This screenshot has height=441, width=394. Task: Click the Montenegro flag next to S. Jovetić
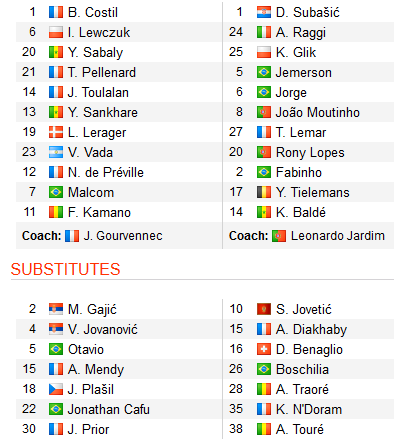pos(264,309)
